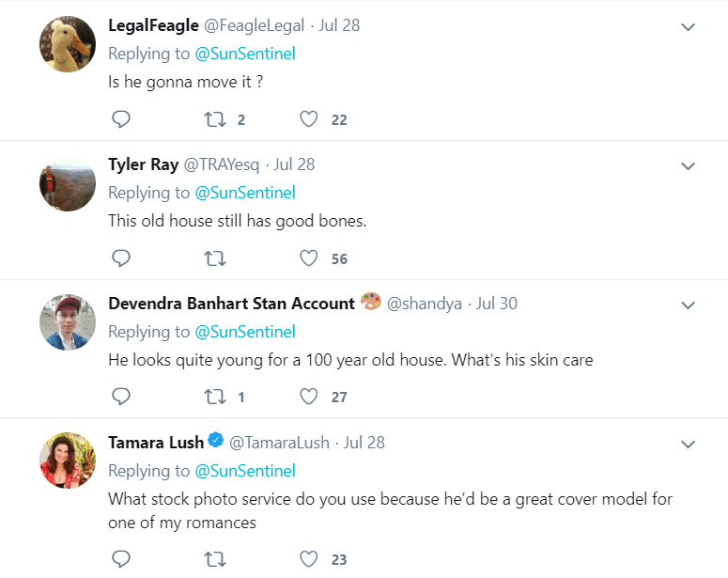Viewport: 728px width, 578px height.
Task: Click LegalFeagle's duck profile picture
Action: (68, 43)
